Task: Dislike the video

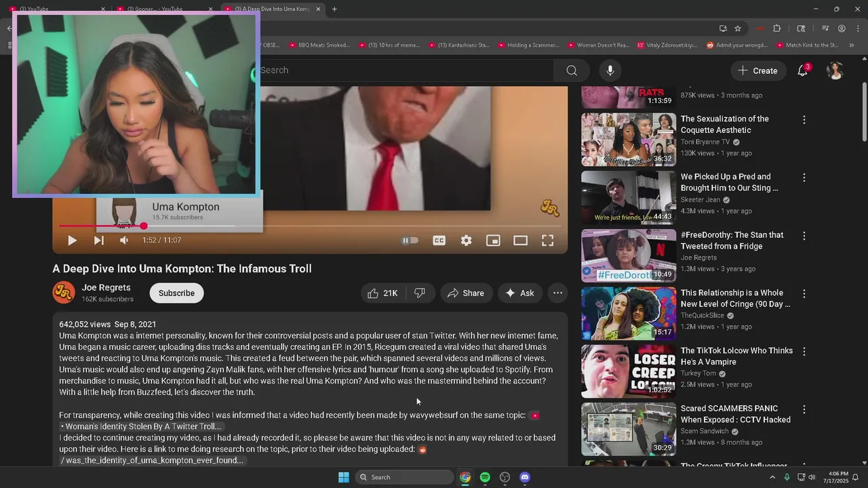Action: pos(420,293)
